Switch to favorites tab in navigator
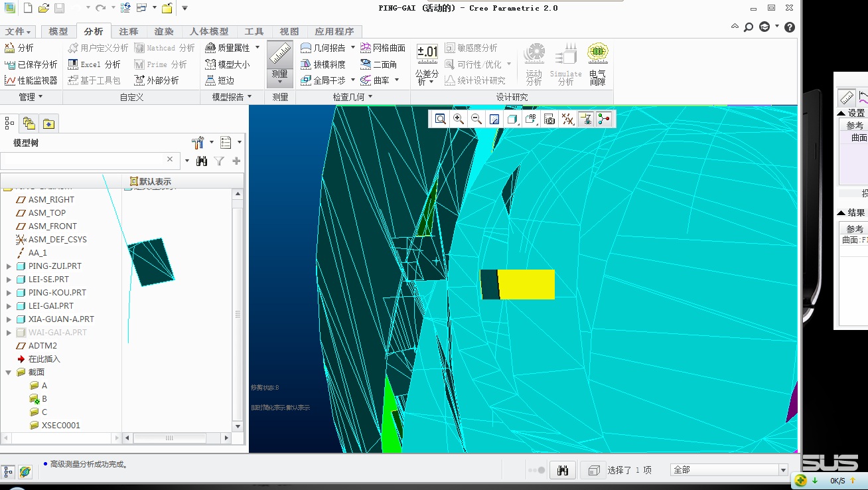This screenshot has width=868, height=490. (x=49, y=123)
